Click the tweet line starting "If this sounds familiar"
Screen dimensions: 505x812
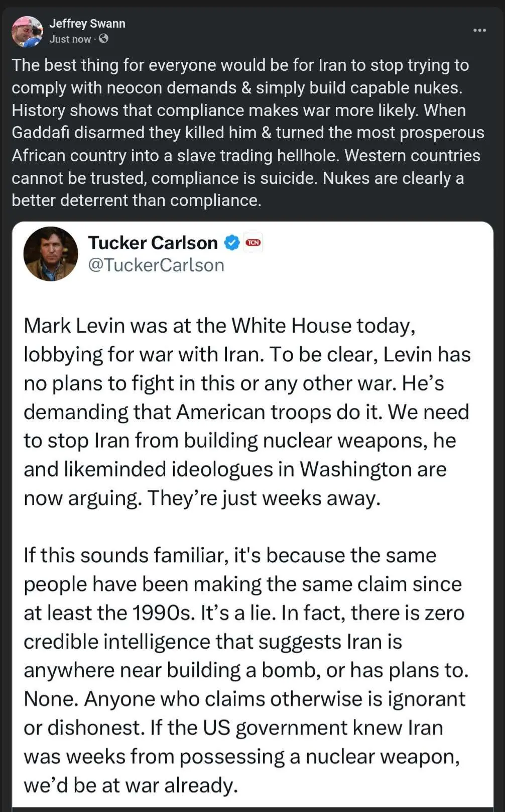[230, 556]
